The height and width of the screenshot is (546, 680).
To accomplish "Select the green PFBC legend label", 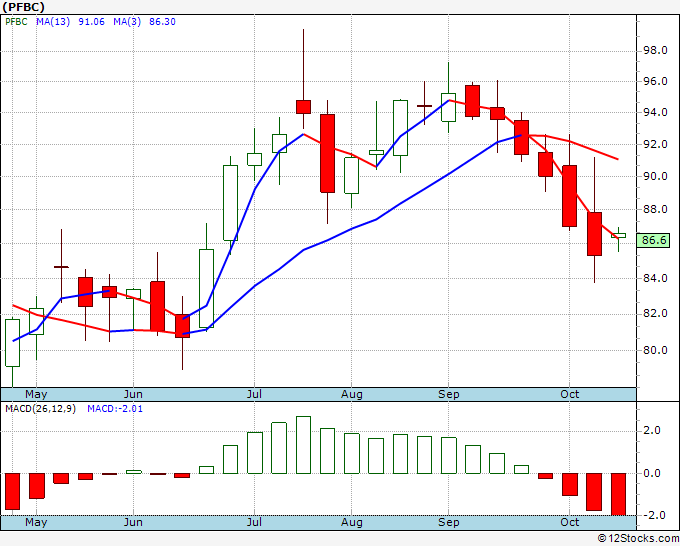I will pyautogui.click(x=16, y=22).
